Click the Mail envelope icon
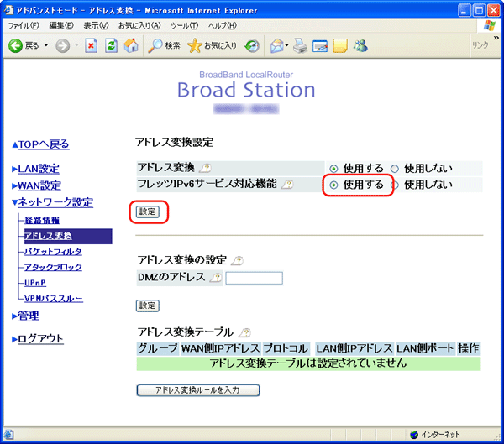This screenshot has width=504, height=444. point(276,45)
